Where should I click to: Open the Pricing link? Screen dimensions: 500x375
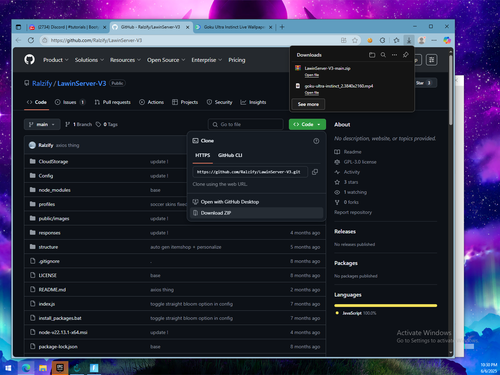click(x=237, y=60)
